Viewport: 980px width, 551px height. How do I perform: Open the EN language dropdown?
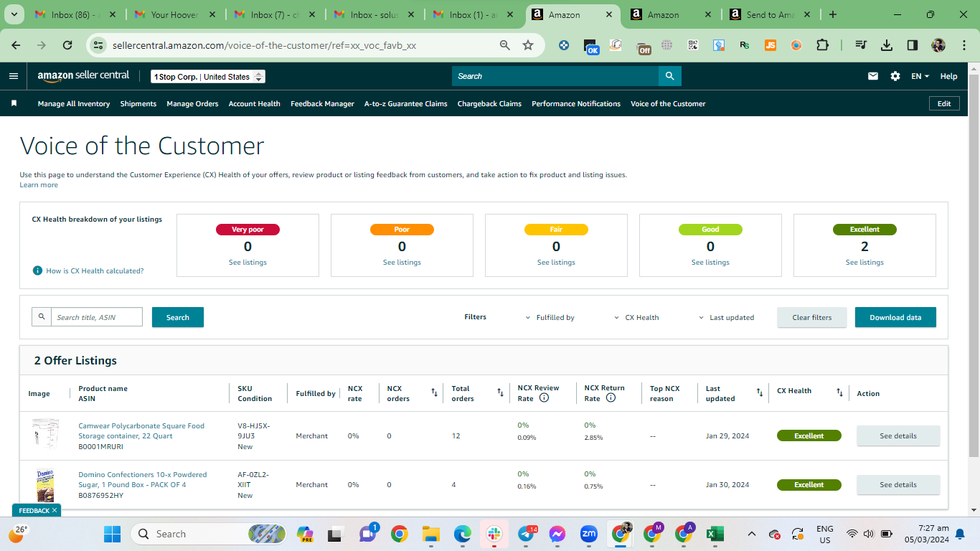tap(920, 76)
